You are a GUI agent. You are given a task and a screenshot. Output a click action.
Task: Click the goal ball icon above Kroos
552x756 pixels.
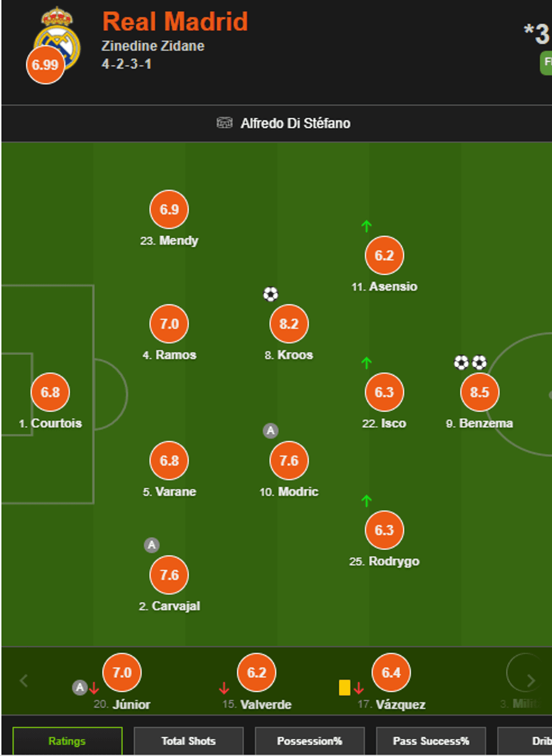pyautogui.click(x=271, y=294)
